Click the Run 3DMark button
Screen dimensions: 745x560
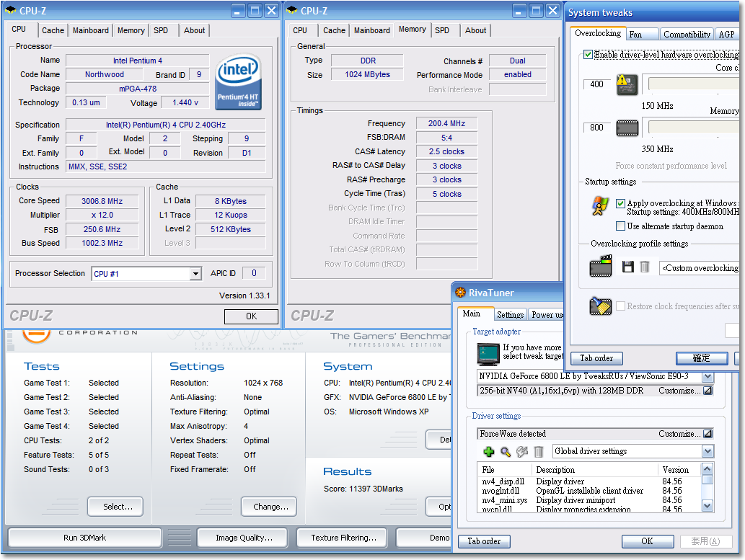[85, 538]
